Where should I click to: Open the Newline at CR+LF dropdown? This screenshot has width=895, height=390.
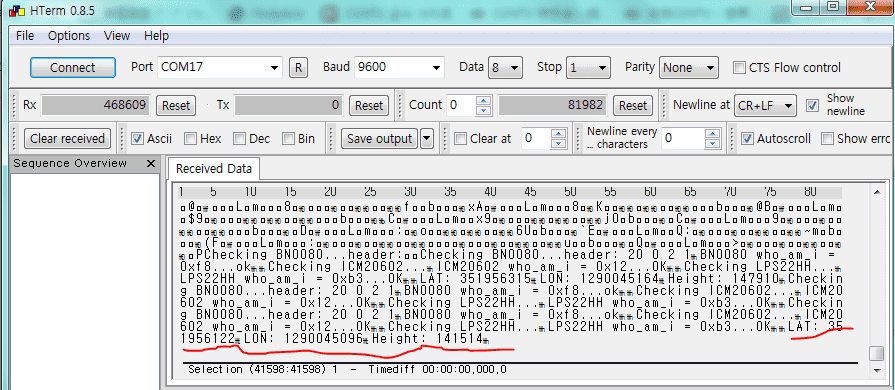tap(765, 105)
